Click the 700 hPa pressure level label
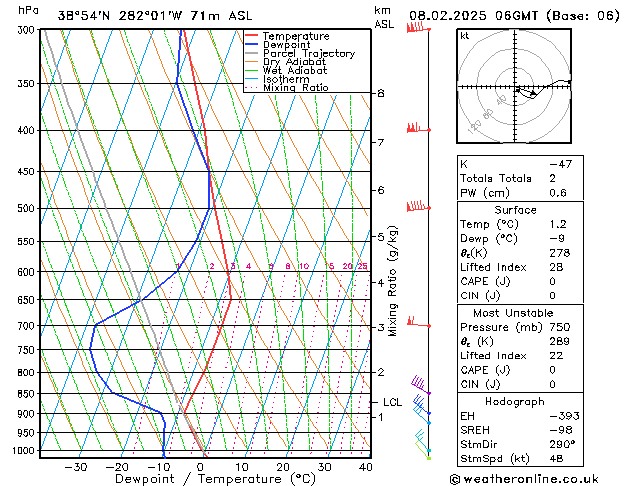The height and width of the screenshot is (486, 629). pyautogui.click(x=28, y=326)
